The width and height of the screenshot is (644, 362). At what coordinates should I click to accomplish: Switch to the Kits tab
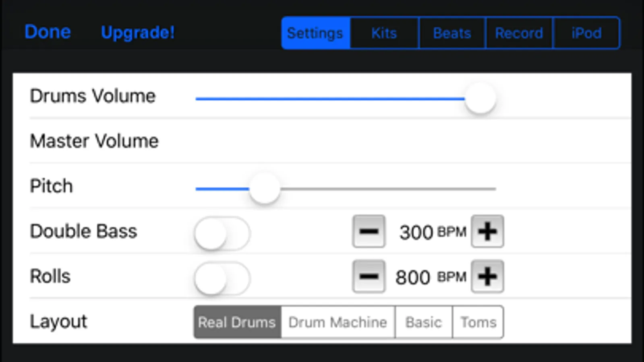click(x=384, y=33)
